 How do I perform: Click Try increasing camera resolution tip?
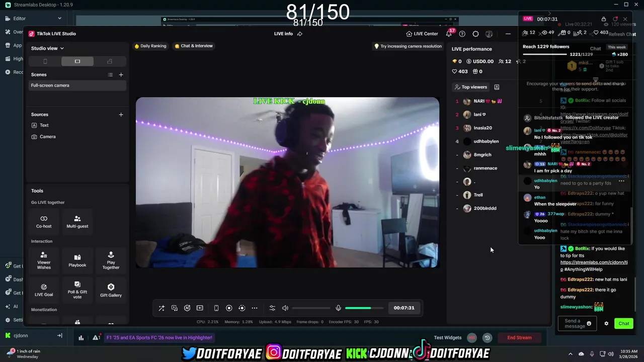coord(408,46)
